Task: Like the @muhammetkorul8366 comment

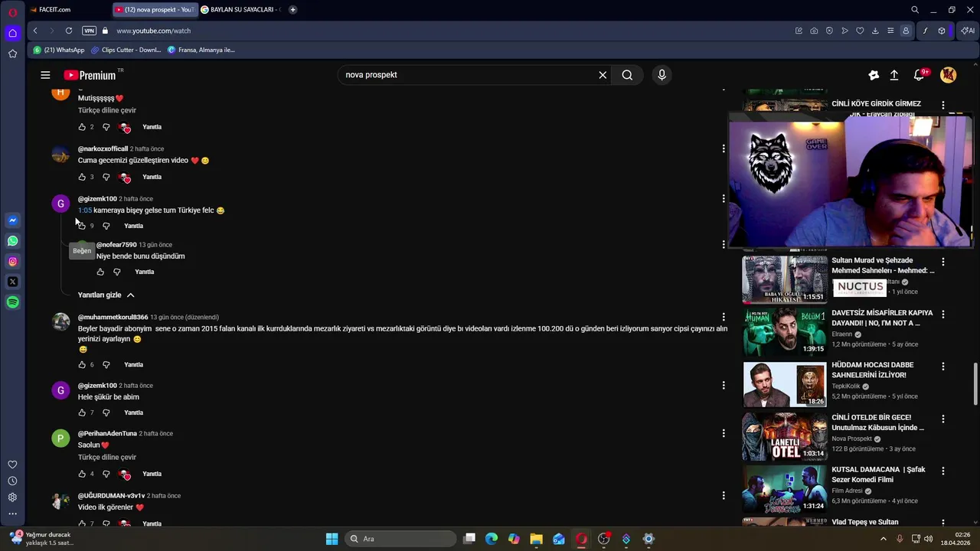Action: tap(82, 364)
